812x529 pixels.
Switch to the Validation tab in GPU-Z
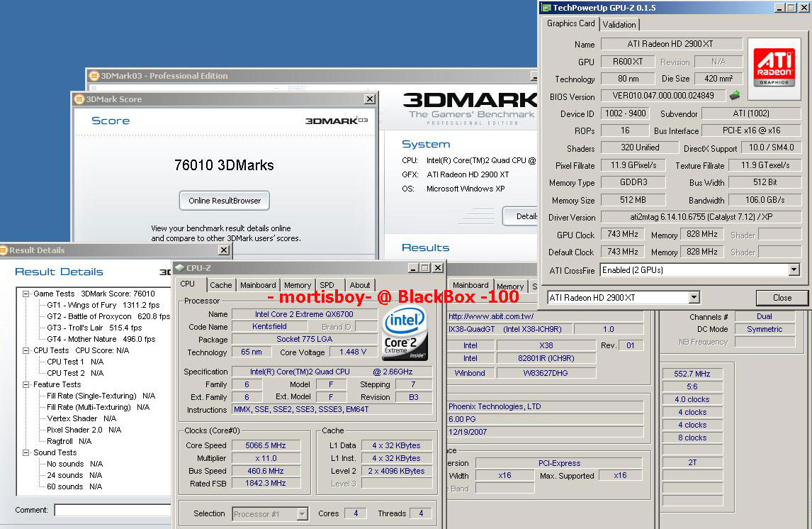pos(619,24)
